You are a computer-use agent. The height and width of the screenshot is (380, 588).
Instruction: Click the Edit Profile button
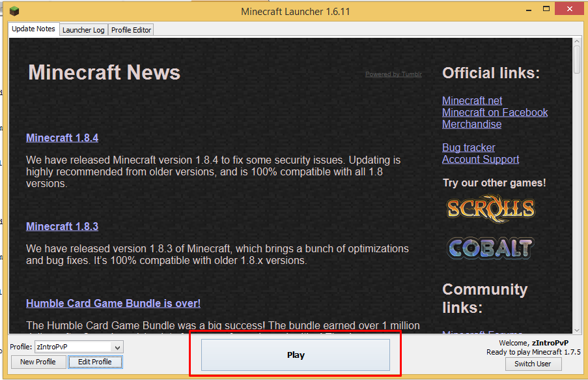pyautogui.click(x=95, y=362)
